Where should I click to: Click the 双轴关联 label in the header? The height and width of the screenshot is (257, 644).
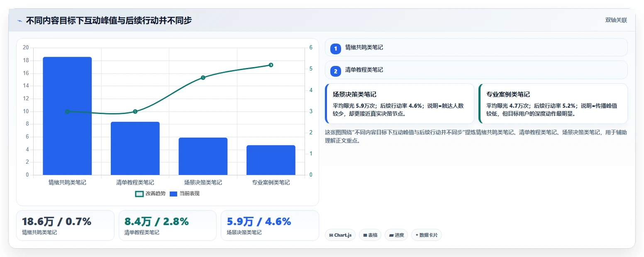pyautogui.click(x=616, y=20)
